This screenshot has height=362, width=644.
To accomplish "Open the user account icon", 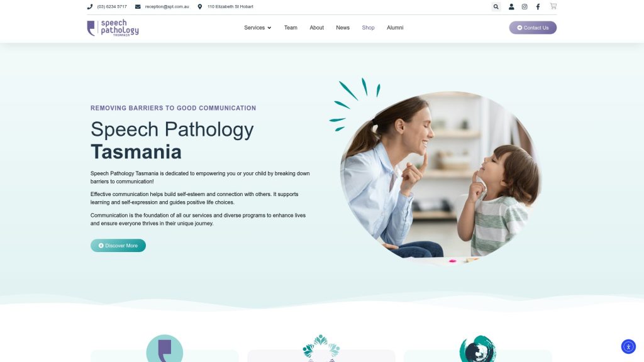I will pyautogui.click(x=511, y=6).
